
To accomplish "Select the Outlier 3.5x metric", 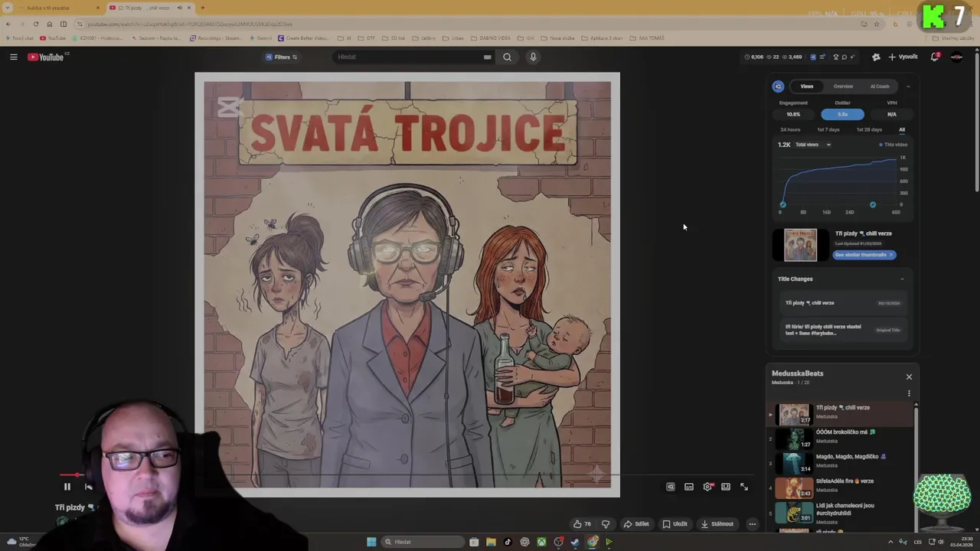I will pyautogui.click(x=842, y=114).
